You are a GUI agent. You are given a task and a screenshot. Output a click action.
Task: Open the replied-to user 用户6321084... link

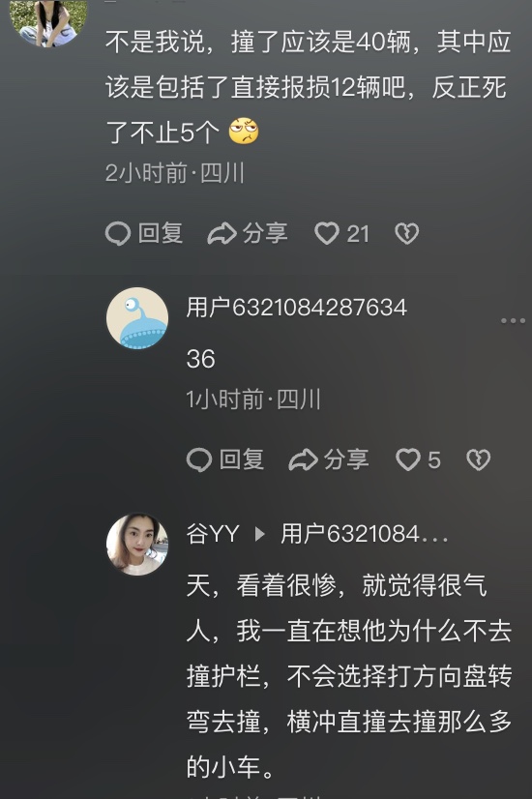pyautogui.click(x=365, y=534)
